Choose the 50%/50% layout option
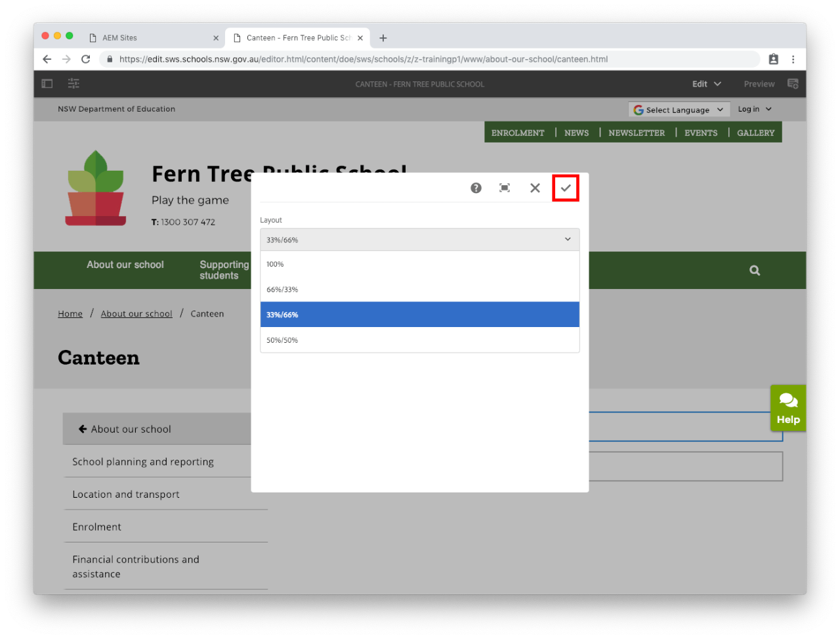The width and height of the screenshot is (840, 639). tap(420, 340)
